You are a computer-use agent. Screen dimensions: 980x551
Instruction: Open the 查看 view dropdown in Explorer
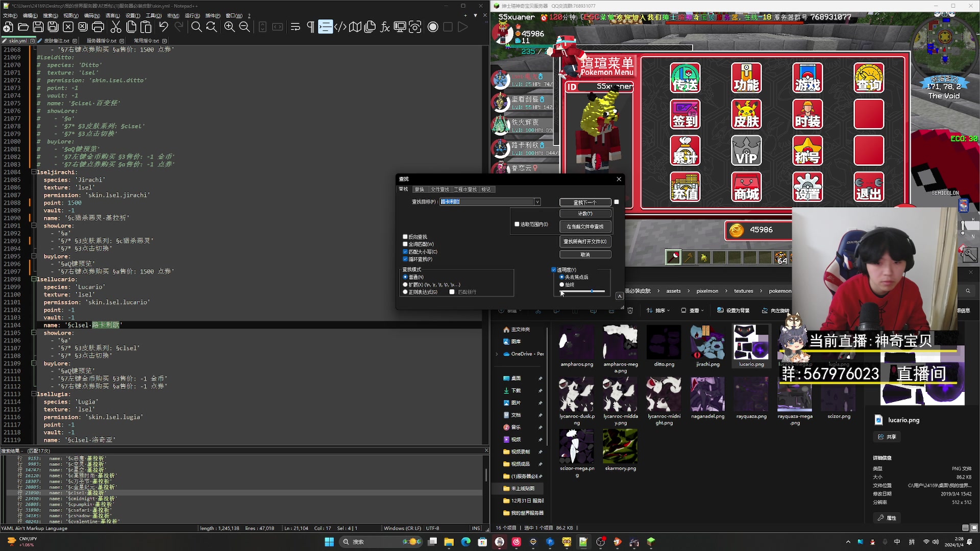tap(692, 310)
